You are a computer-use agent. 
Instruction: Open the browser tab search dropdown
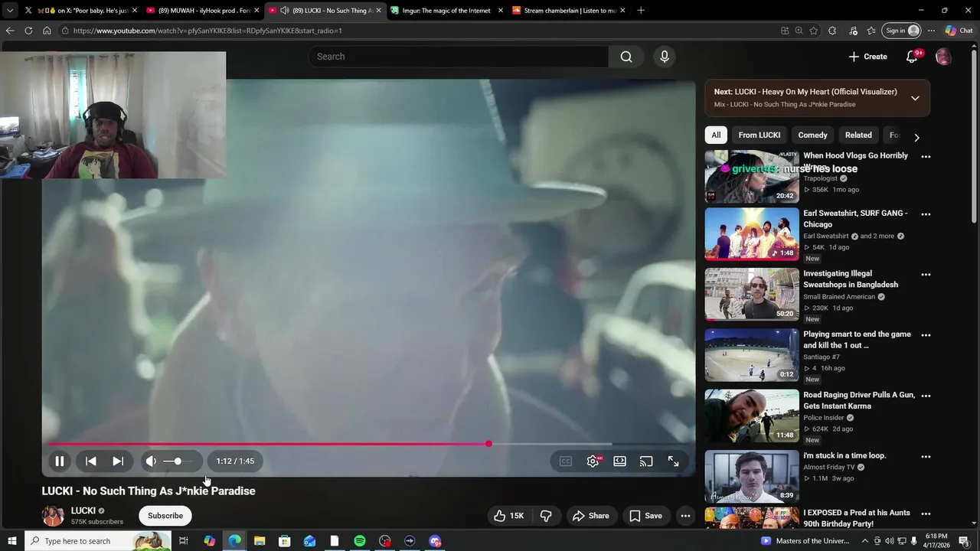[x=10, y=11]
